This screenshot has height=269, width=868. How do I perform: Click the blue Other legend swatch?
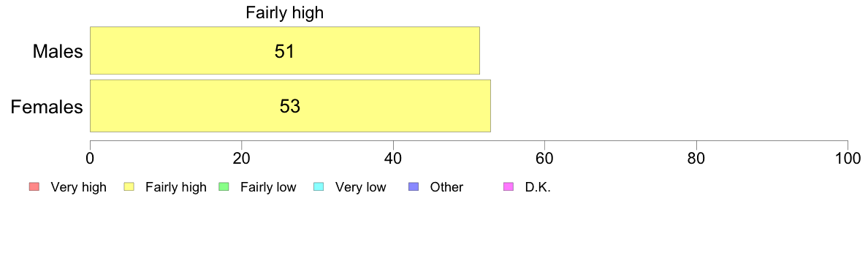click(414, 187)
